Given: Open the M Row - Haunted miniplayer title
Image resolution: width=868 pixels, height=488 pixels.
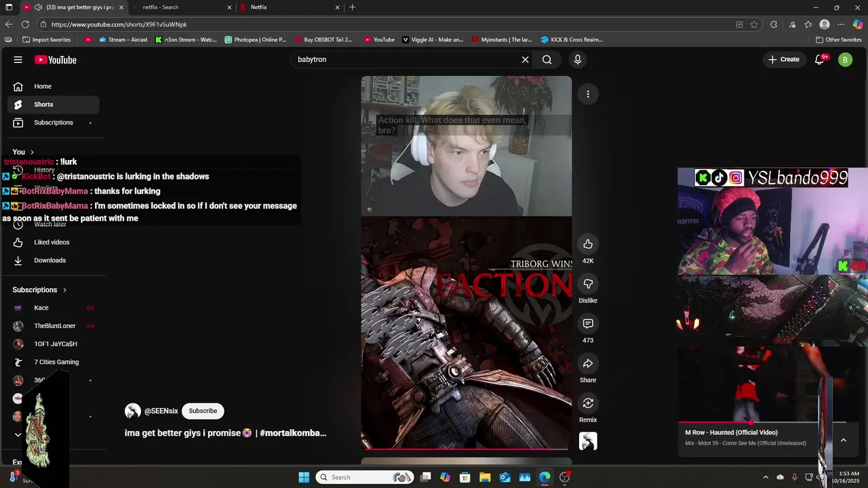Looking at the screenshot, I should 731,432.
